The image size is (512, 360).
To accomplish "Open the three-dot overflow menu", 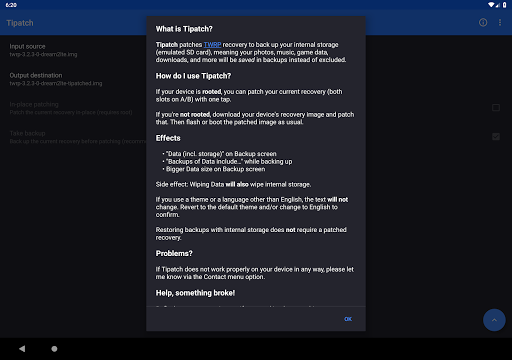I will (x=500, y=22).
